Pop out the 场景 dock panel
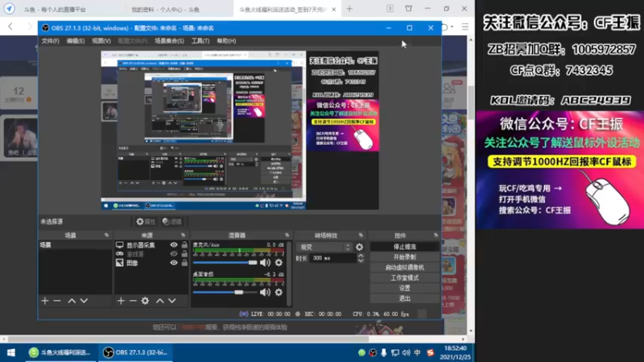The width and height of the screenshot is (644, 362). pyautogui.click(x=106, y=235)
